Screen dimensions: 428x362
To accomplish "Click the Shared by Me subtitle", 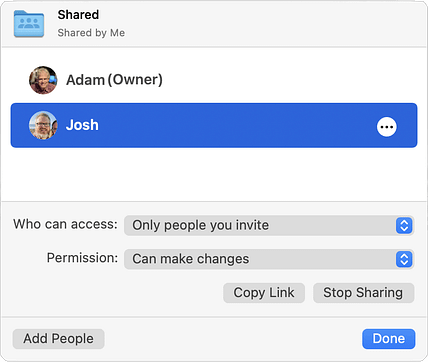I will click(91, 33).
